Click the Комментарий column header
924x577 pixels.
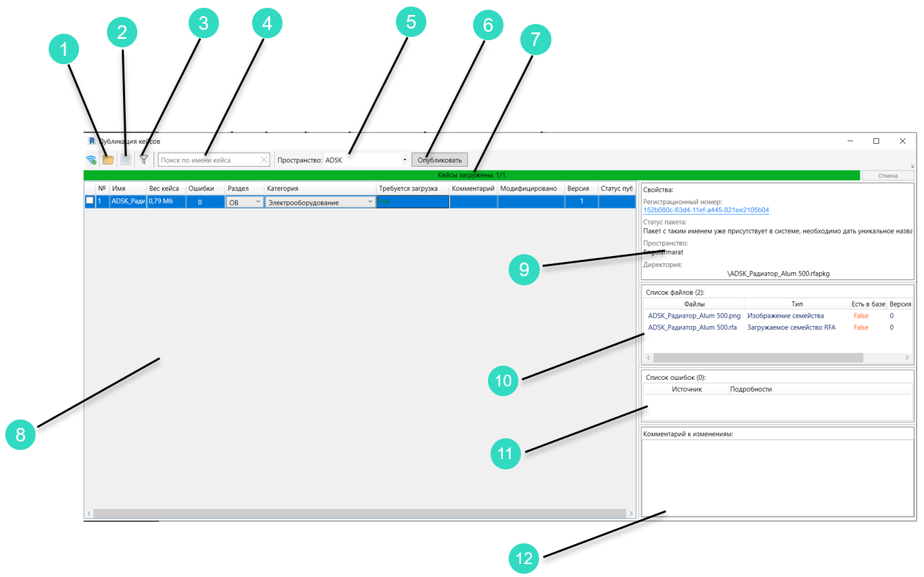[473, 188]
